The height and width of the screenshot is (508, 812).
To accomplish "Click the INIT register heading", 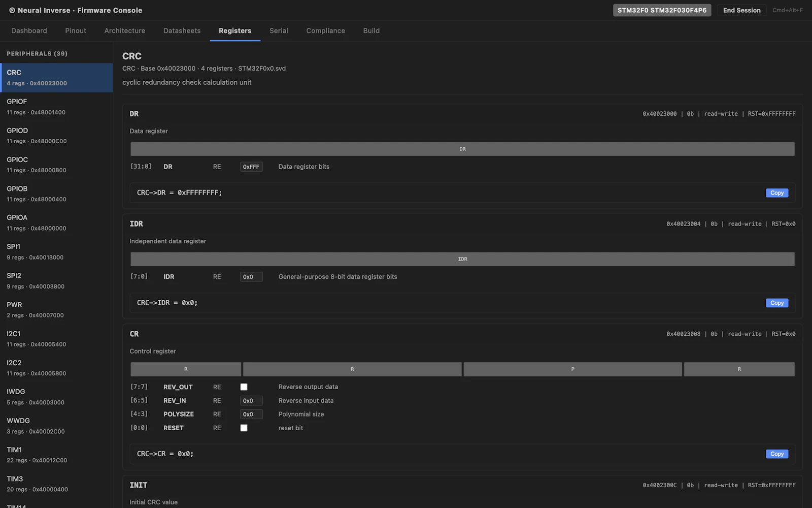I will coord(138,486).
